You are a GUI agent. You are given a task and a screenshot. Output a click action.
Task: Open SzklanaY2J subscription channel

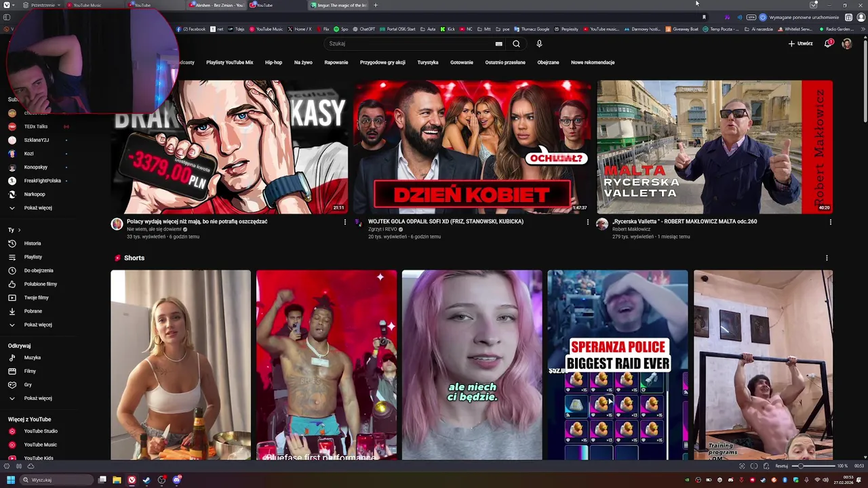tap(36, 140)
